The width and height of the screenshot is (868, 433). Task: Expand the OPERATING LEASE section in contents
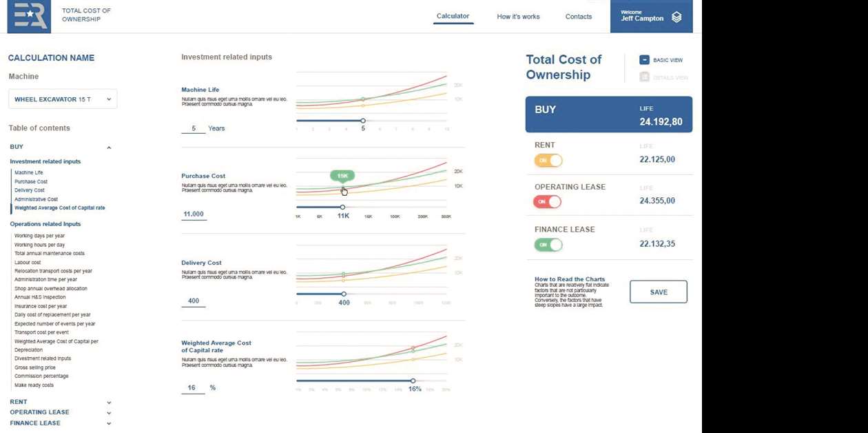tap(109, 413)
